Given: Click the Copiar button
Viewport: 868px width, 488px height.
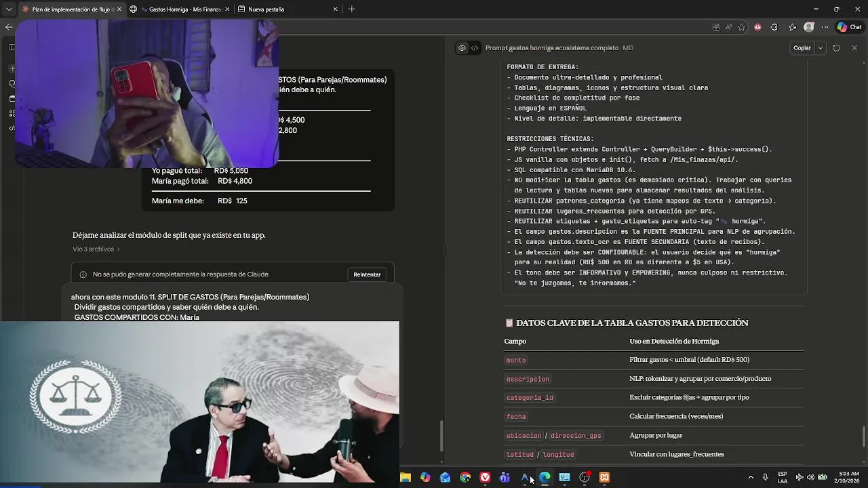Looking at the screenshot, I should (802, 48).
